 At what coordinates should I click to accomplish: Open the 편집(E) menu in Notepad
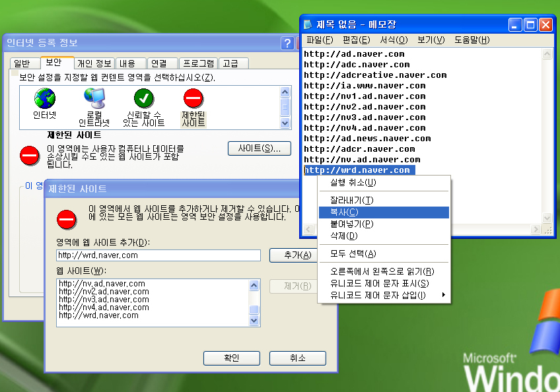pyautogui.click(x=356, y=40)
